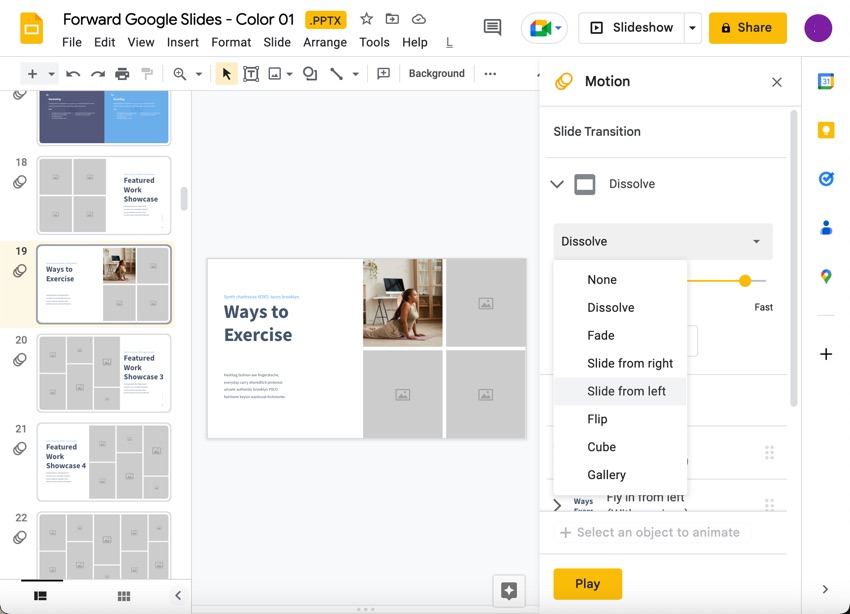Open the Dissolve transition type dropdown
The height and width of the screenshot is (614, 850).
(x=663, y=242)
